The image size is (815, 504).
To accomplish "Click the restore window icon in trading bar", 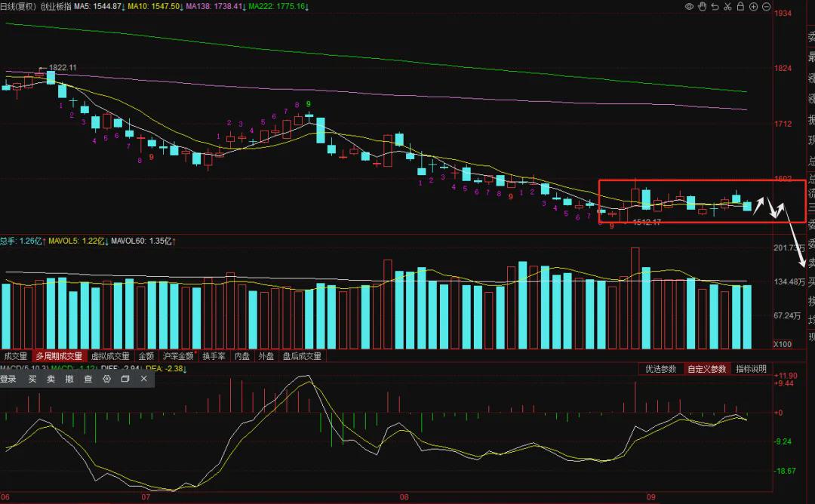I will (125, 379).
